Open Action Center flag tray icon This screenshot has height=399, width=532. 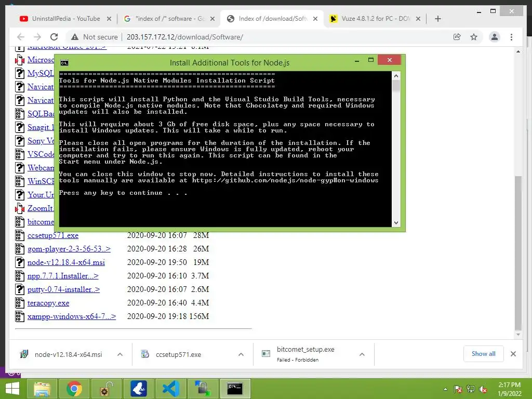click(458, 390)
